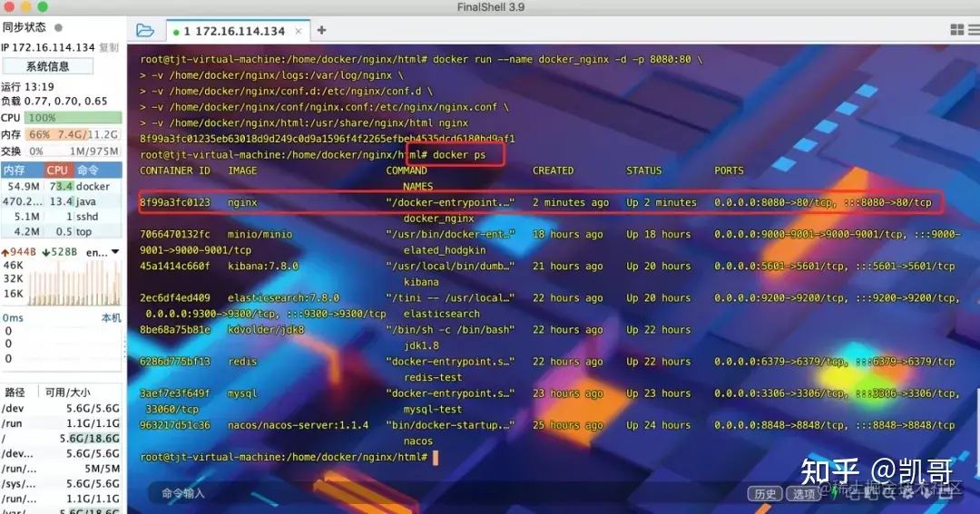
Task: Click the container ID 3aef7e3f649f
Action: [x=175, y=393]
